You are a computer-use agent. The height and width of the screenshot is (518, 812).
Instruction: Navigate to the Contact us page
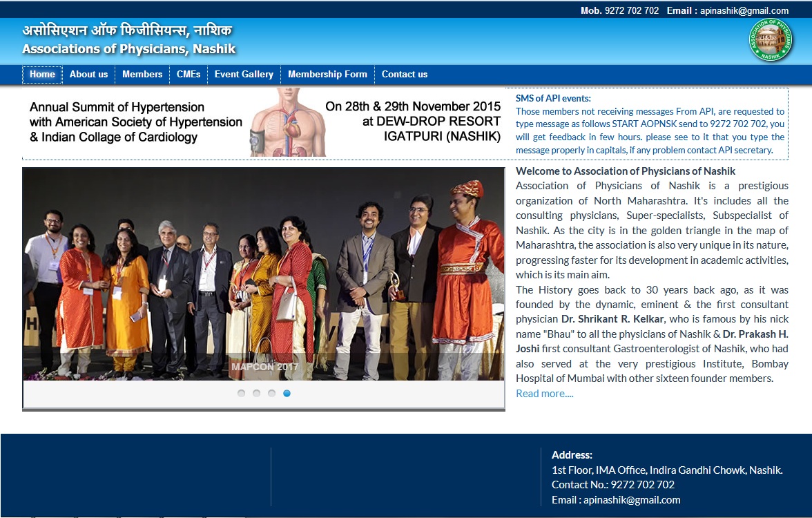coord(405,75)
